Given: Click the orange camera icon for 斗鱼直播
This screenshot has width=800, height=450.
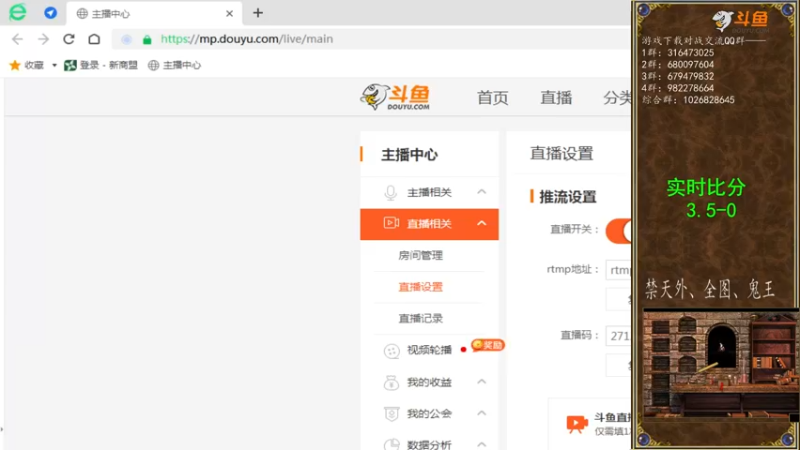Looking at the screenshot, I should tap(577, 424).
